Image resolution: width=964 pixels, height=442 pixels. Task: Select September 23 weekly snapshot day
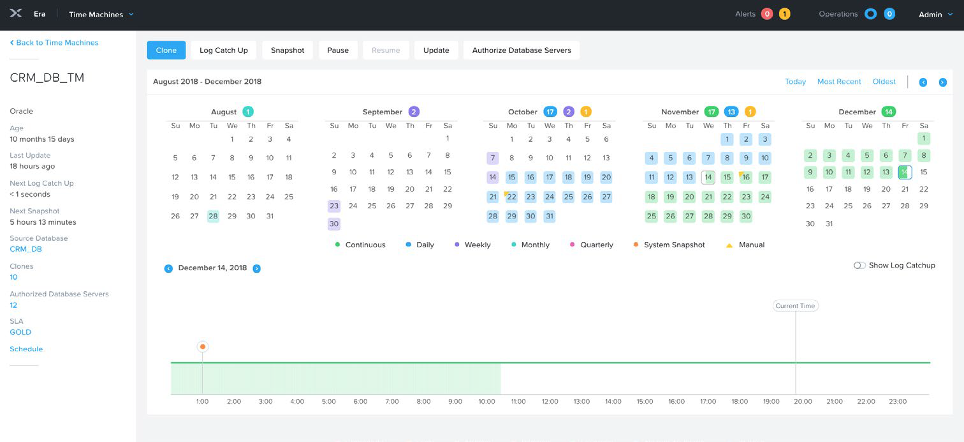[334, 205]
